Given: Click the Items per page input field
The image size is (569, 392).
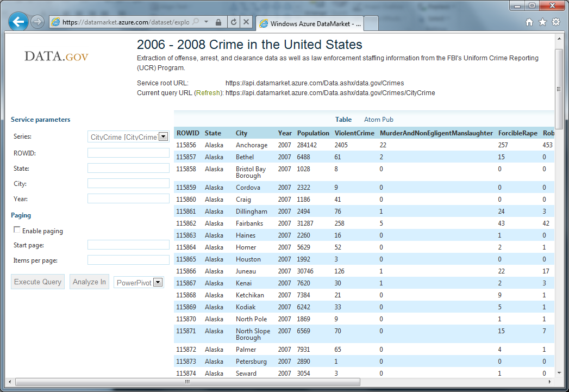Looking at the screenshot, I should [x=128, y=260].
